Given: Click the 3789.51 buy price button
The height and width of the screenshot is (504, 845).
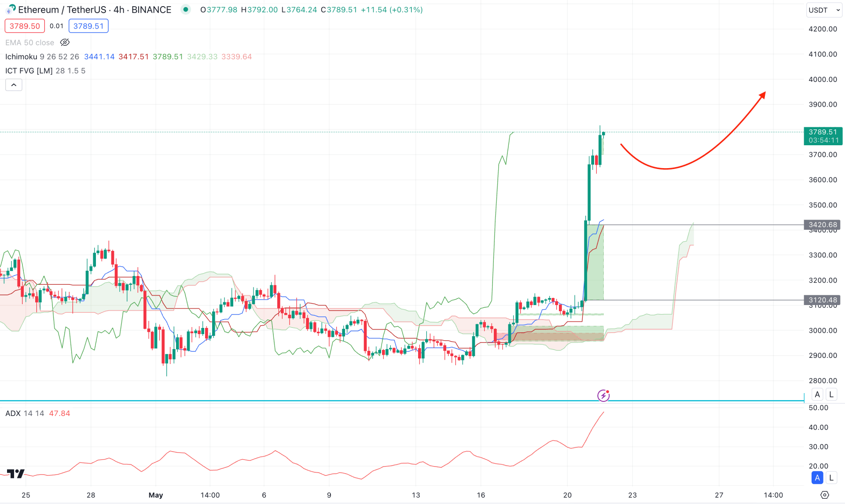Looking at the screenshot, I should point(88,26).
